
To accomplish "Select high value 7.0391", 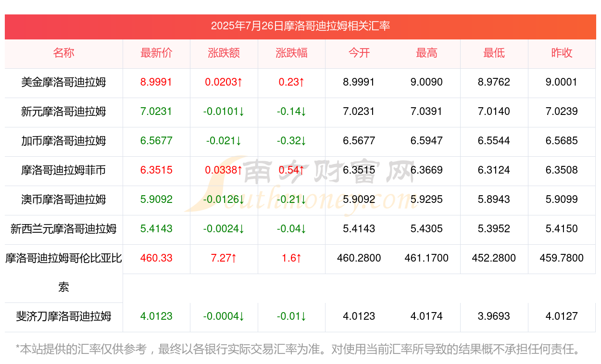I will pos(426,112).
